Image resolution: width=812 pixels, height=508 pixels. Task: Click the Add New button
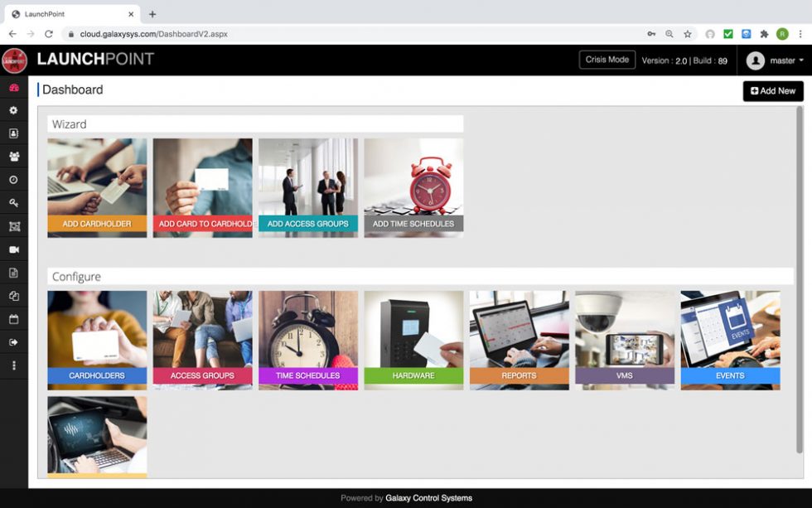pyautogui.click(x=772, y=91)
